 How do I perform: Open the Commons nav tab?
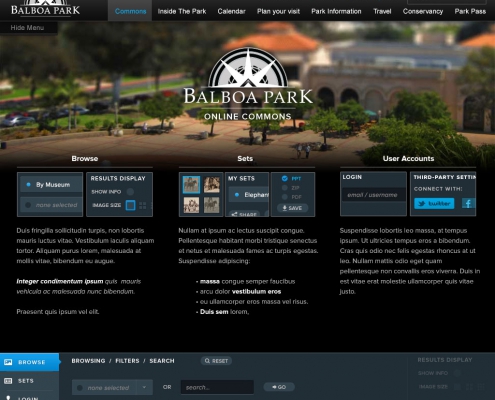tap(130, 11)
